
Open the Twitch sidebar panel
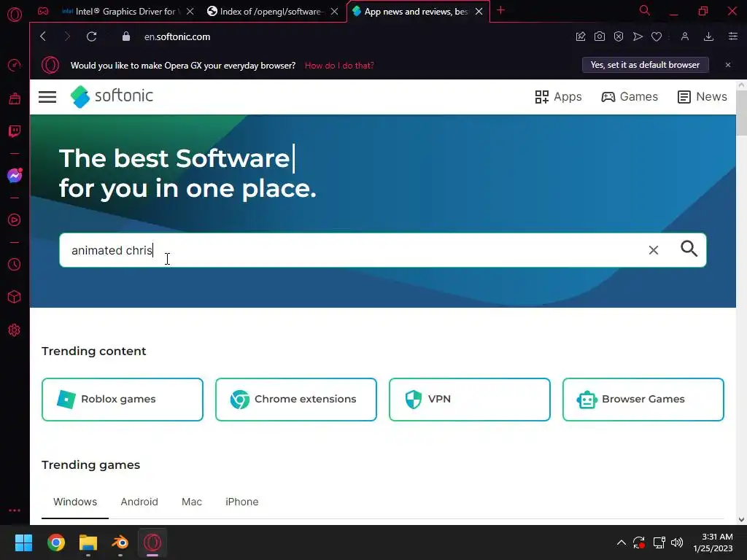[15, 131]
